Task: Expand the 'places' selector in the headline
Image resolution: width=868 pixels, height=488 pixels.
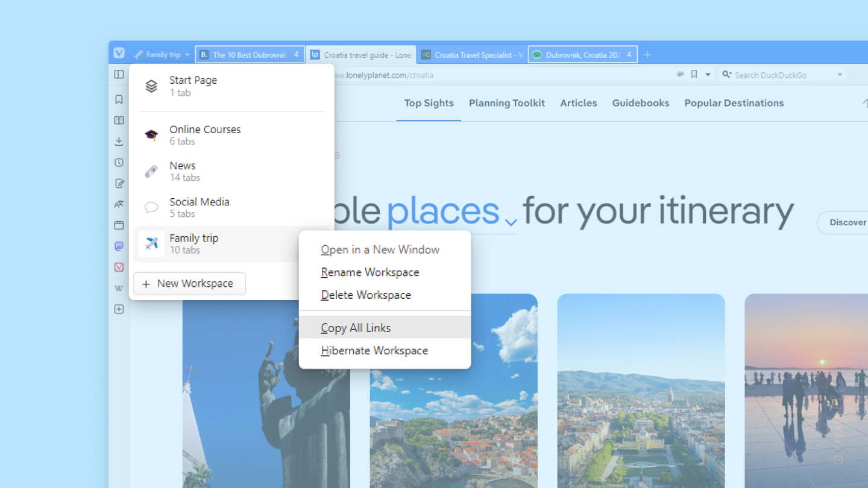Action: tap(511, 222)
